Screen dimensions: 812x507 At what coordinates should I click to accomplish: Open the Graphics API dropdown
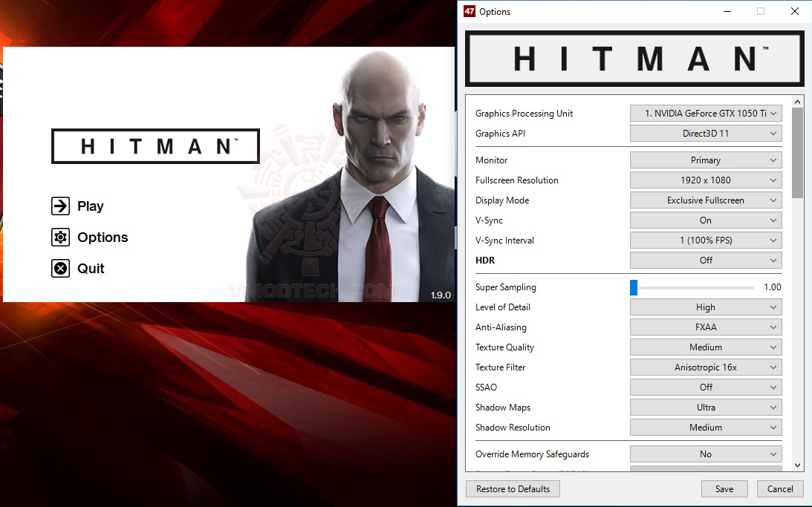point(706,134)
